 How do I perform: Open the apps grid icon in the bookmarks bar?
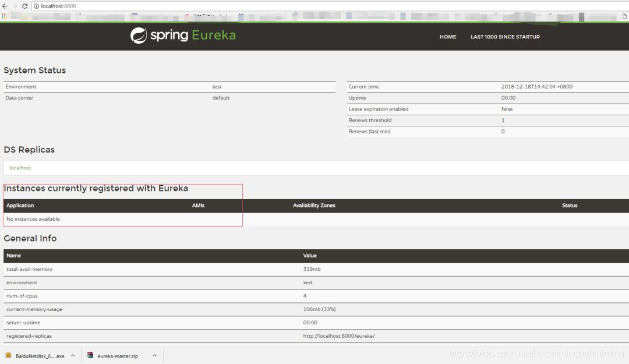(x=4, y=16)
